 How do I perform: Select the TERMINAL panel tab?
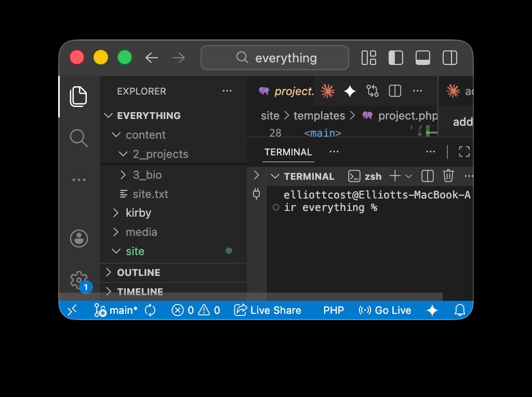click(288, 151)
